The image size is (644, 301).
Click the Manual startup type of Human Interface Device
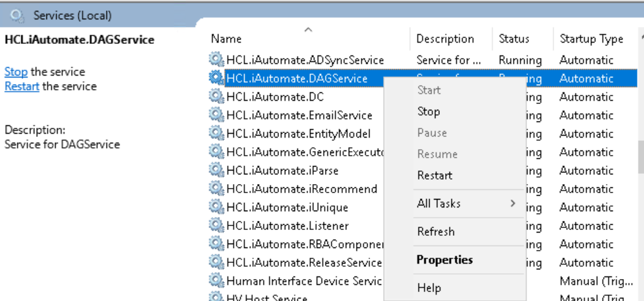(596, 281)
